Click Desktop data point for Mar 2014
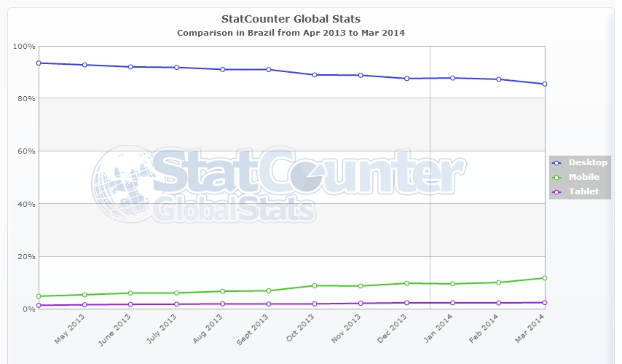The height and width of the screenshot is (364, 622). (545, 84)
